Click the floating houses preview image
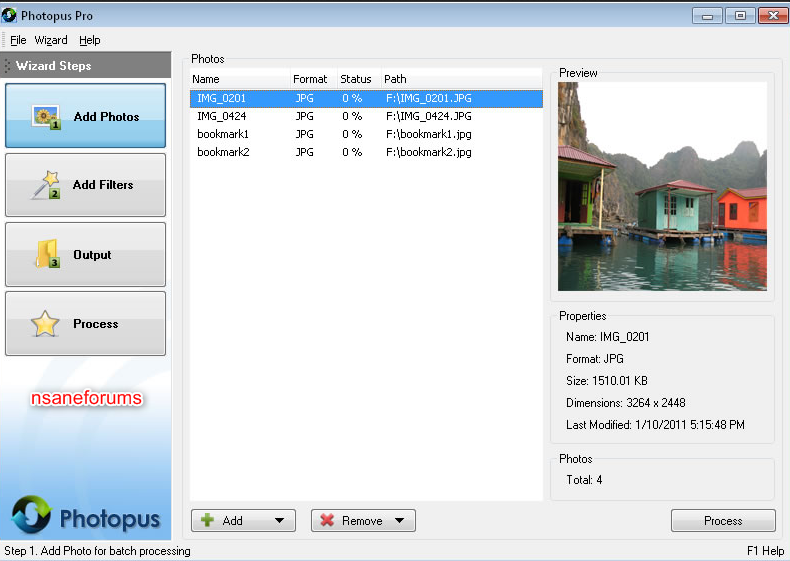This screenshot has width=790, height=561. pos(662,186)
